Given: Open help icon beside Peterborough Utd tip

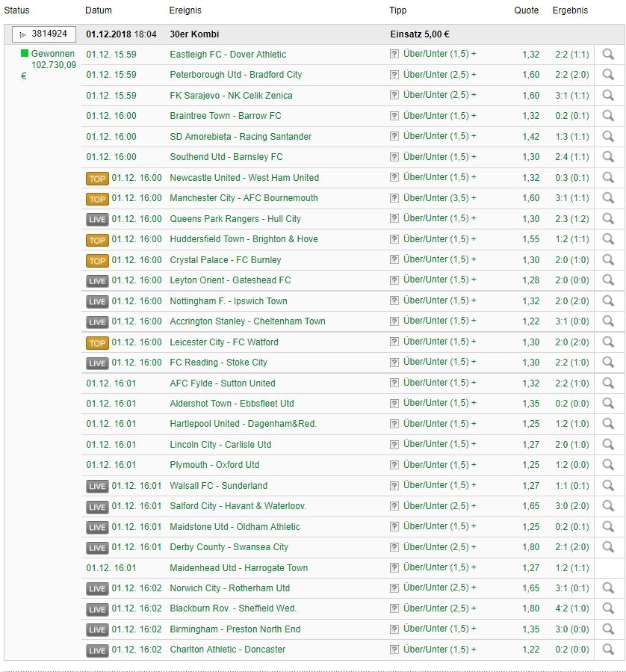Looking at the screenshot, I should (x=394, y=75).
